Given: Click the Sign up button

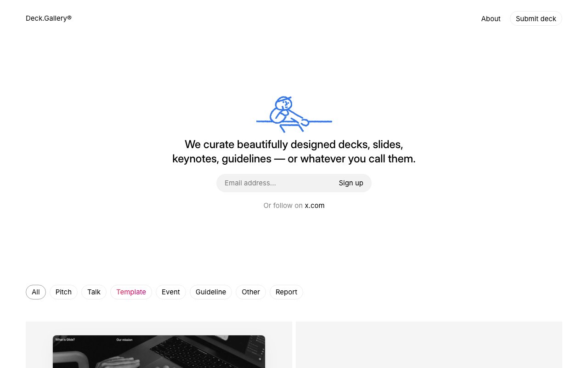Looking at the screenshot, I should pos(351,183).
